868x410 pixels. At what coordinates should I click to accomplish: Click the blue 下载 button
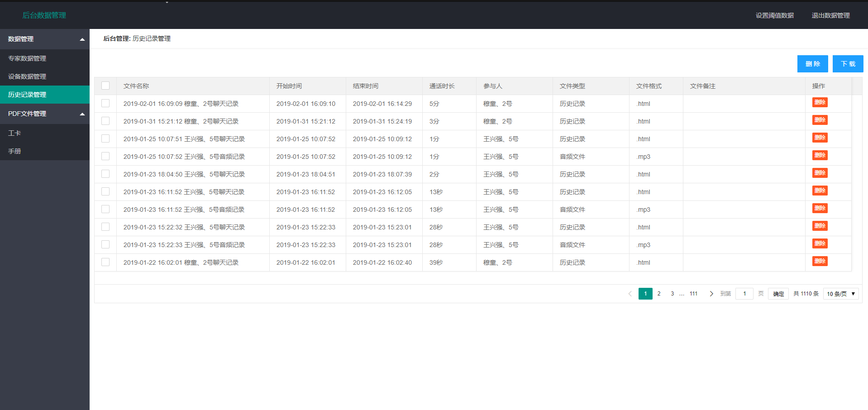[x=848, y=64]
